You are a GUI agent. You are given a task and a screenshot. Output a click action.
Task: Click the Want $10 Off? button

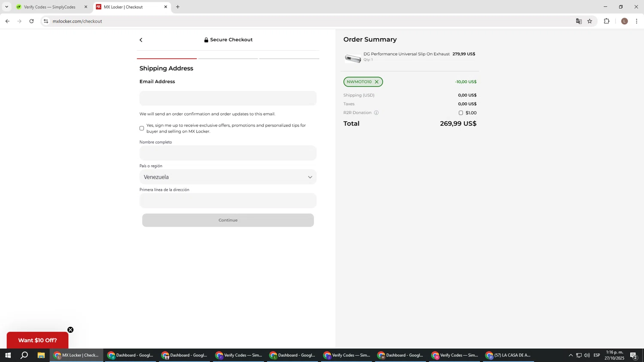click(37, 341)
